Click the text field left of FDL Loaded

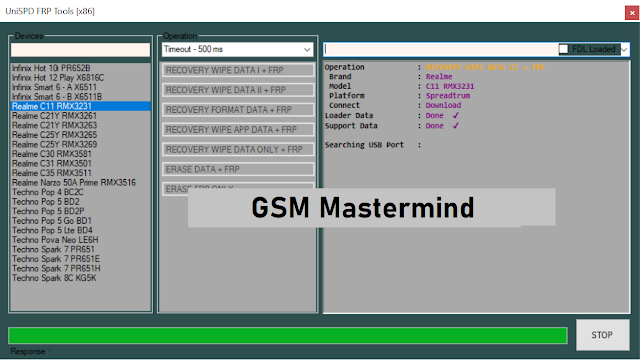coord(441,49)
